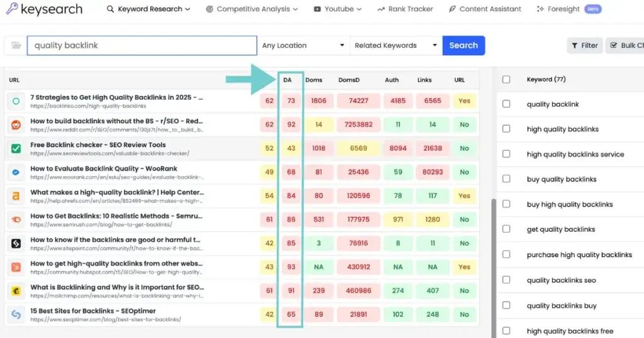Viewport: 644px width, 338px height.
Task: Click the Backlinko result favicon
Action: click(16, 101)
